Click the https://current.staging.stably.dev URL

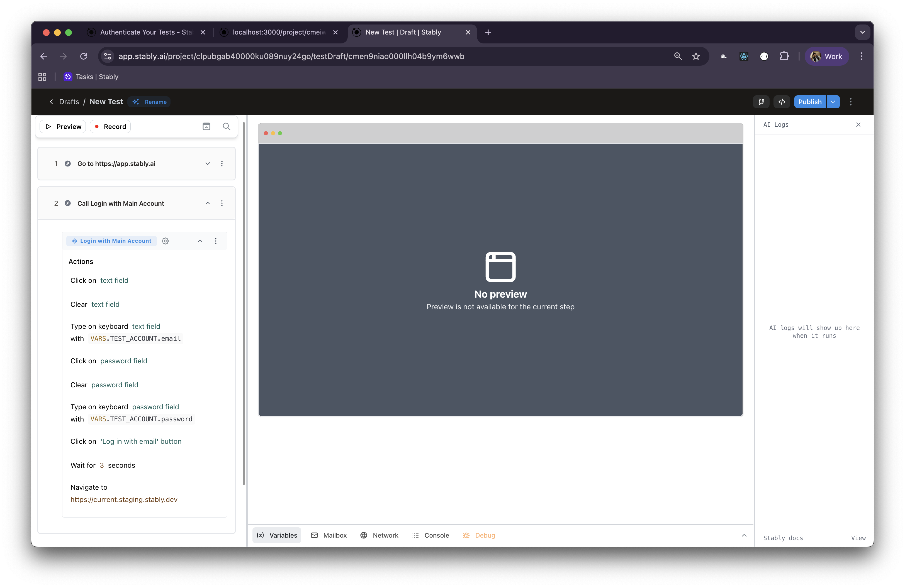pyautogui.click(x=124, y=499)
